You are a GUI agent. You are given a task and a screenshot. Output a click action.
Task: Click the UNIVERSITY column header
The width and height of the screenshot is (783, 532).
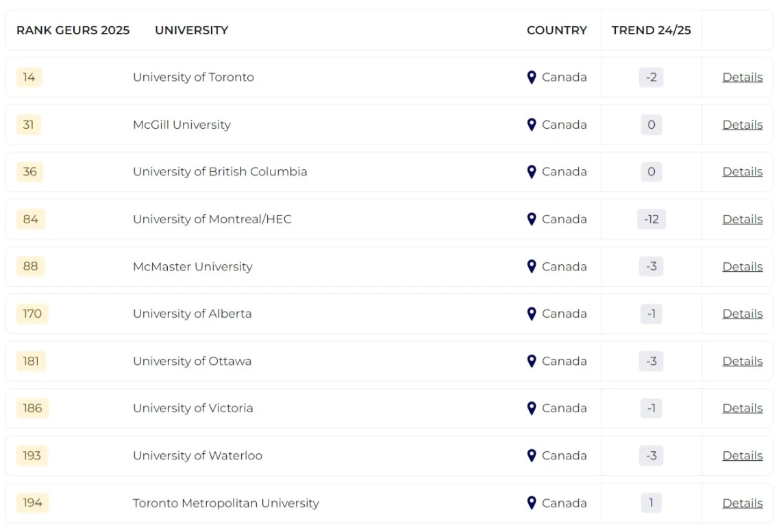(x=191, y=30)
